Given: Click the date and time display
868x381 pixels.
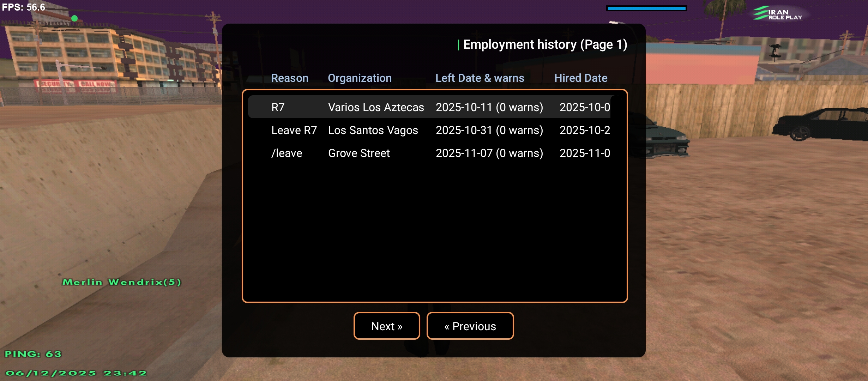Looking at the screenshot, I should coord(76,373).
